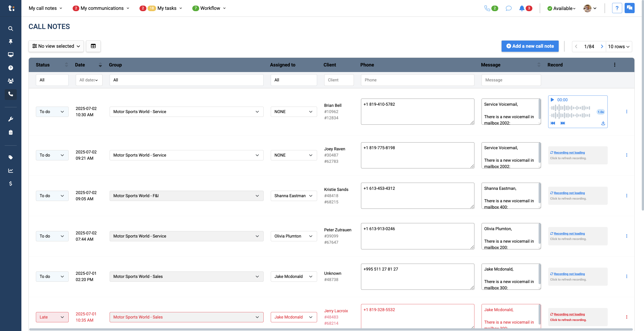Open the chat bubble icon in header

pos(509,8)
